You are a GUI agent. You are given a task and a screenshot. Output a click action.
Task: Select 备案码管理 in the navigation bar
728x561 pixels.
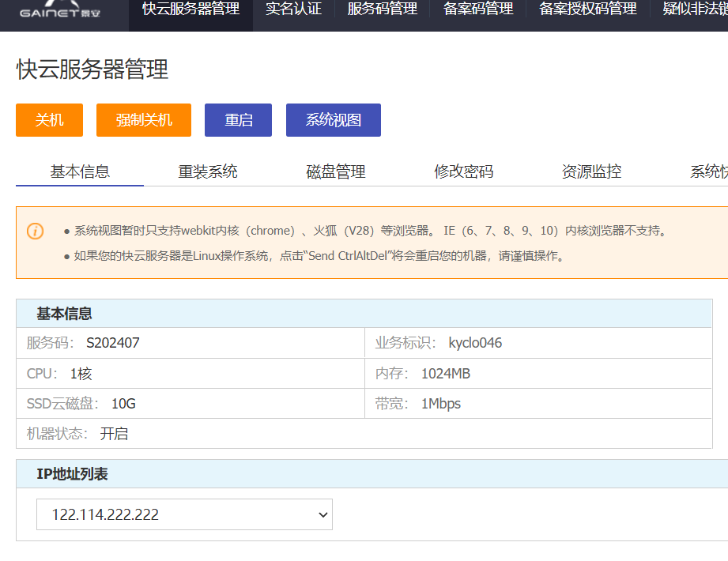point(478,9)
